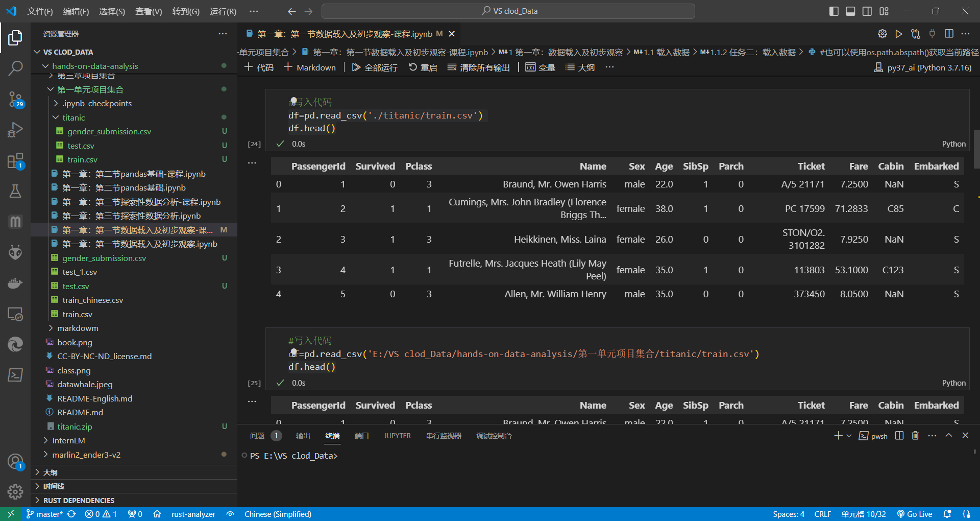Delete terminal with trash icon
Viewport: 980px width, 521px height.
915,436
